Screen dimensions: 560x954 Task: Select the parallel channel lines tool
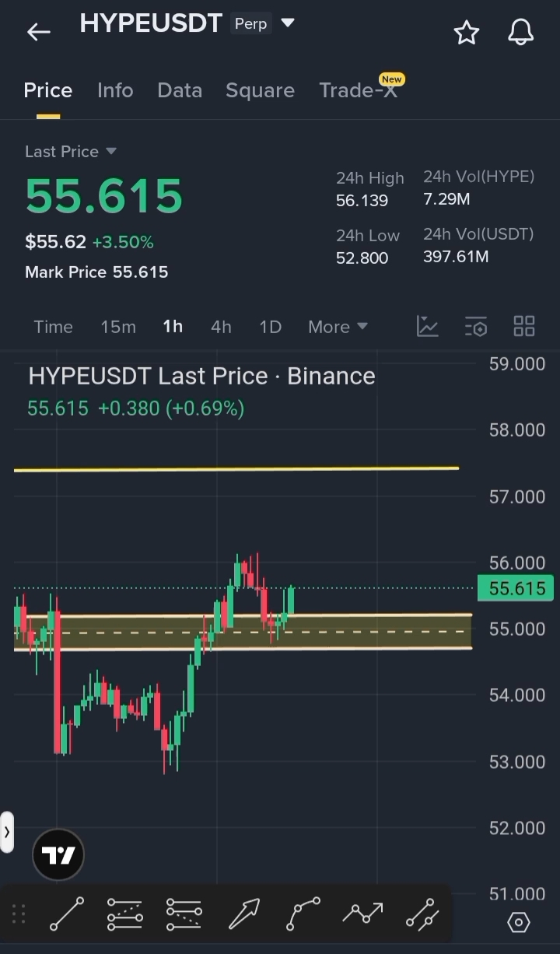pyautogui.click(x=184, y=914)
